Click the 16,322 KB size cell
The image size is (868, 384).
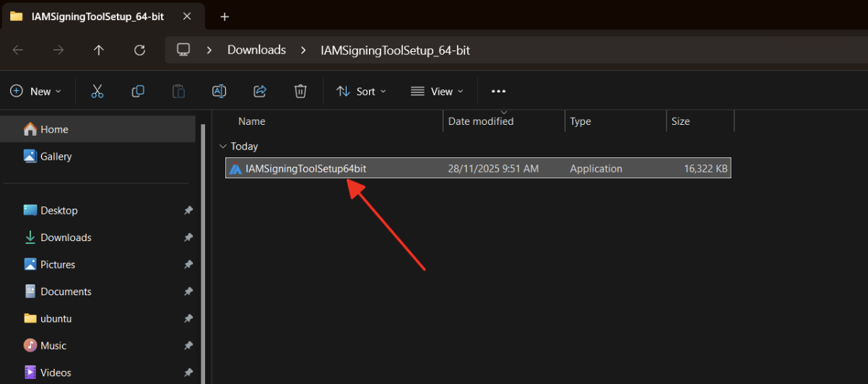pos(706,169)
